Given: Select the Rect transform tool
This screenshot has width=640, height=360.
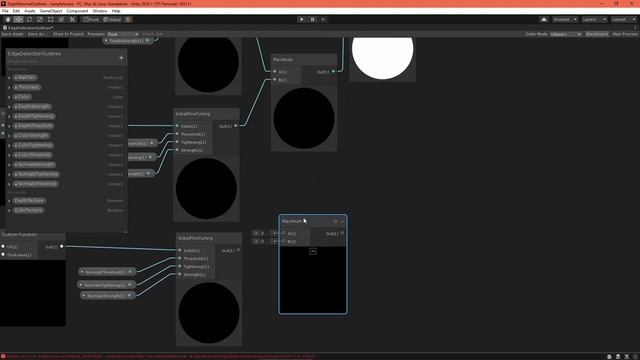Looking at the screenshot, I should (51, 20).
